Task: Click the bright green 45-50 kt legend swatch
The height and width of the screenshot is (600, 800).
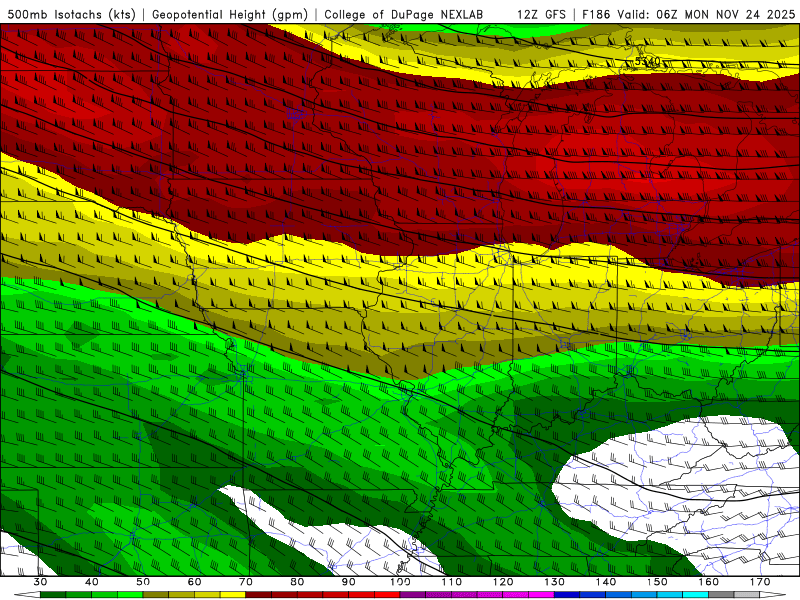Action: coord(130,595)
